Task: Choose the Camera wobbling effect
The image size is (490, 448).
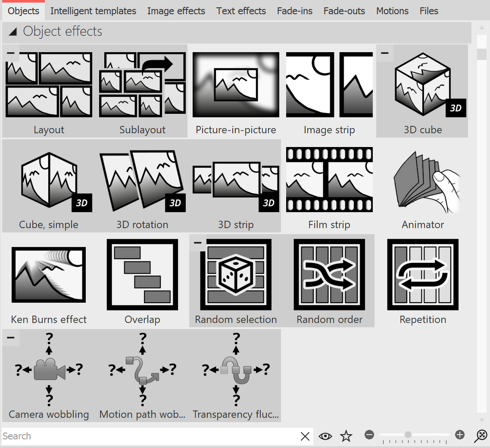Action: [49, 371]
